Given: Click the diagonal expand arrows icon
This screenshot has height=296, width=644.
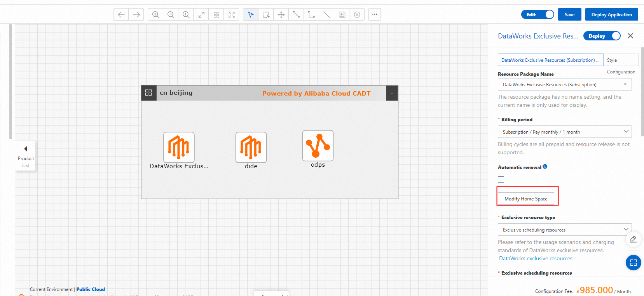Looking at the screenshot, I should tap(201, 15).
